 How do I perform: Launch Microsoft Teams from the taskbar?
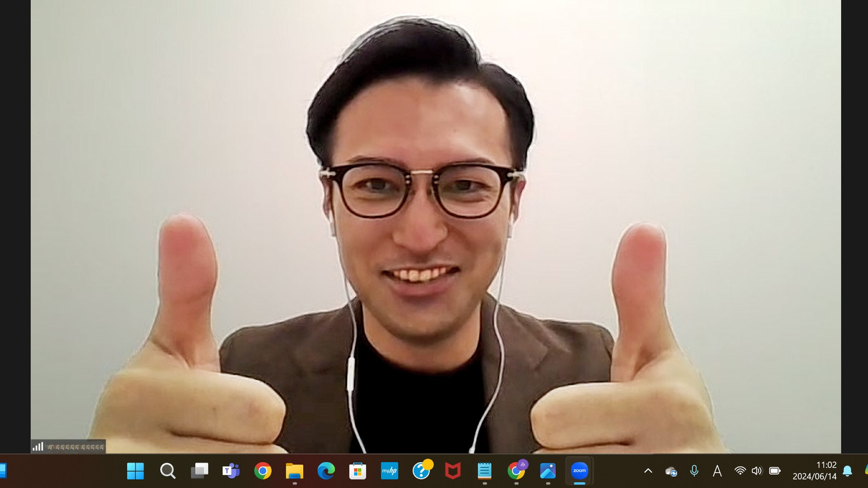pos(231,471)
